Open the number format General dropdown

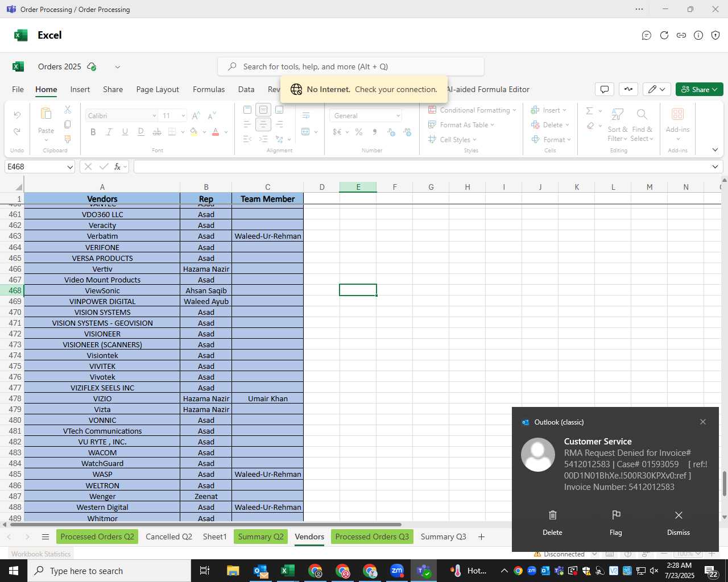coord(398,116)
